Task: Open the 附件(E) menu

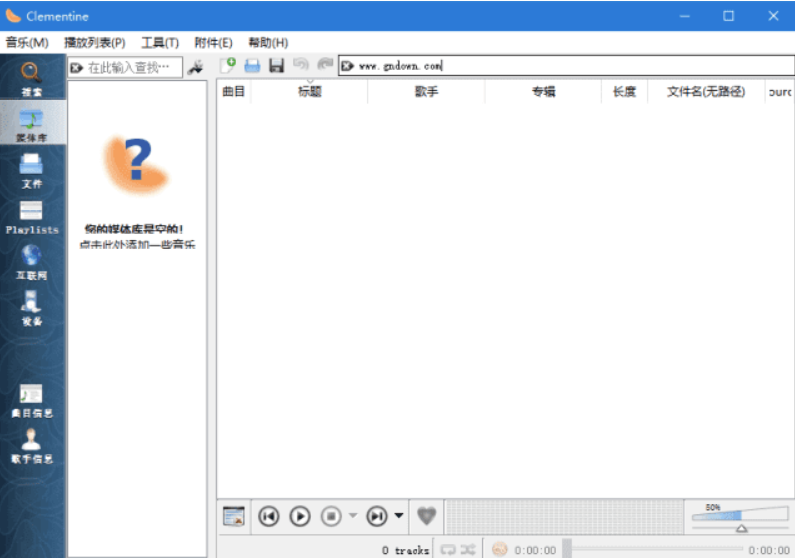Action: tap(213, 43)
